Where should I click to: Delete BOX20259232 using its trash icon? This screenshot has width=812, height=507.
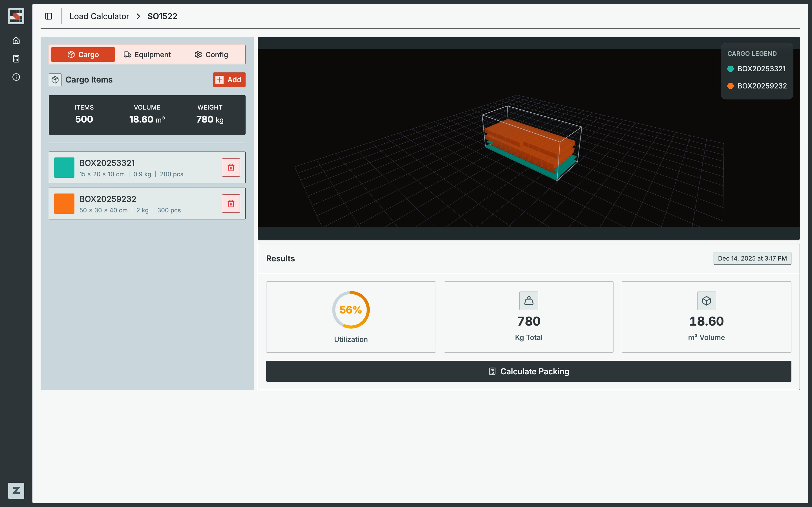click(231, 203)
